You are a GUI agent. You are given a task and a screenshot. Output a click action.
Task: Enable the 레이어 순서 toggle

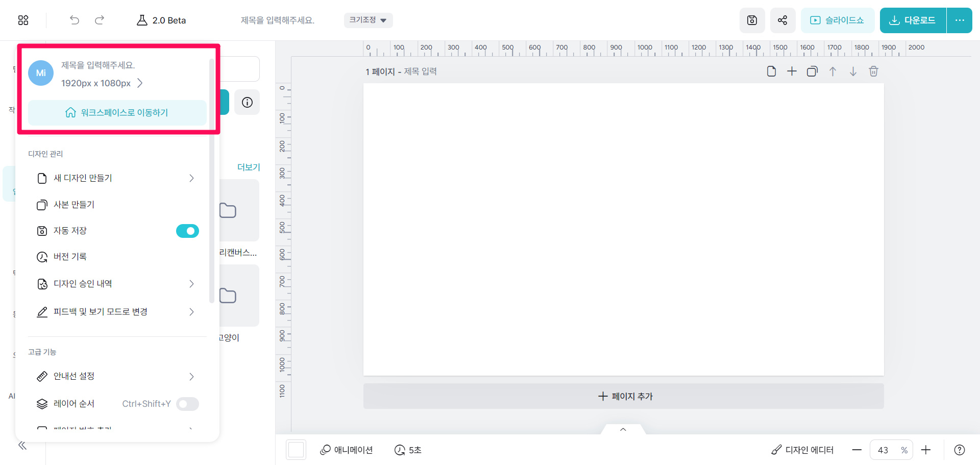pos(187,404)
